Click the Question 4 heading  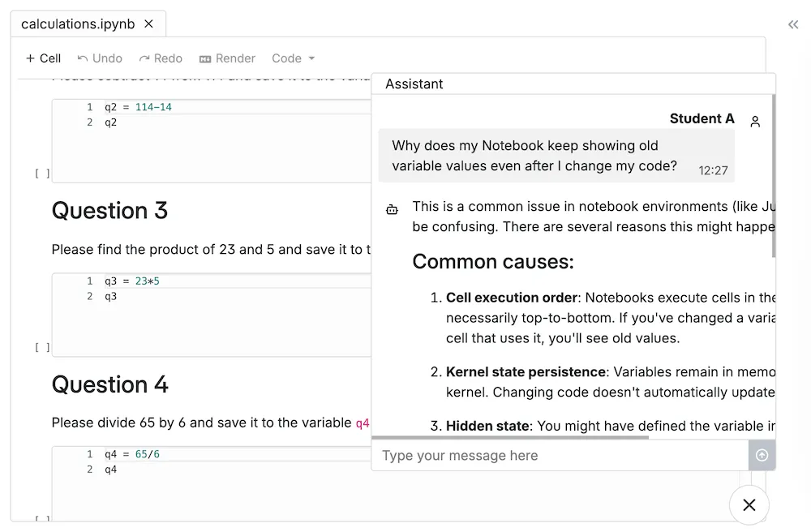(109, 384)
